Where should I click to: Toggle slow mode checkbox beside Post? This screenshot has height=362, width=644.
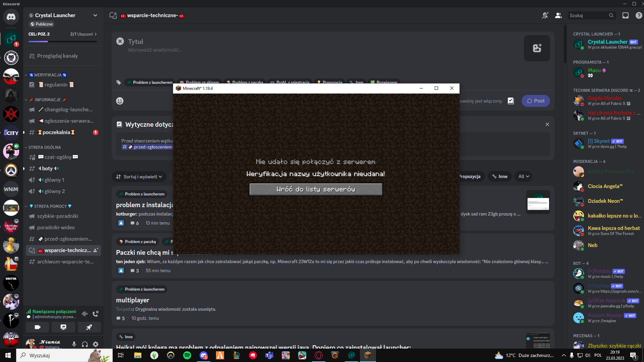pyautogui.click(x=511, y=101)
